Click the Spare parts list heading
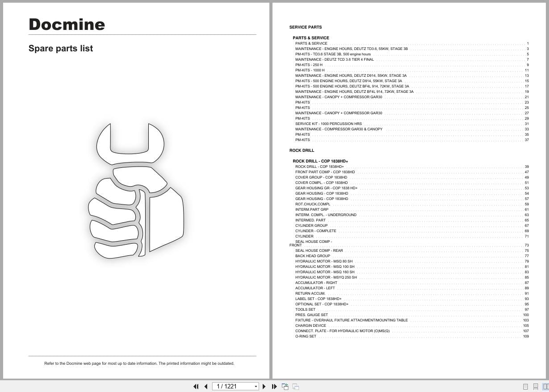 click(61, 48)
